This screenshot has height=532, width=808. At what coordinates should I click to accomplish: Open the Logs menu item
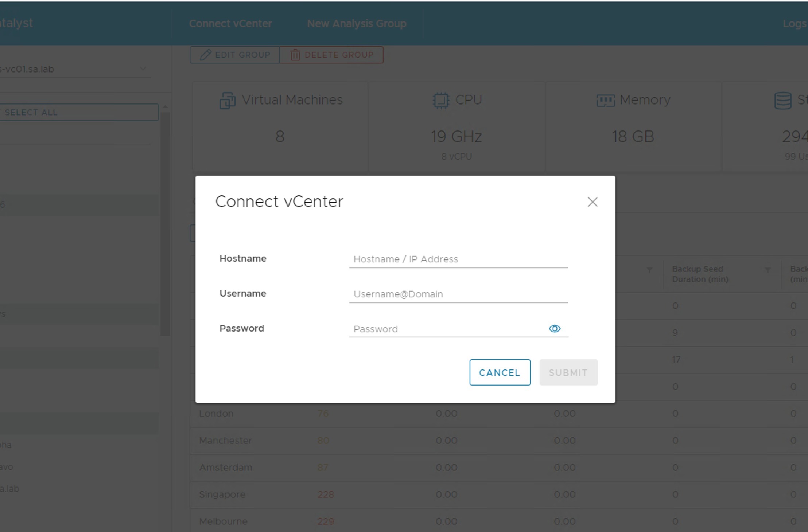(794, 24)
